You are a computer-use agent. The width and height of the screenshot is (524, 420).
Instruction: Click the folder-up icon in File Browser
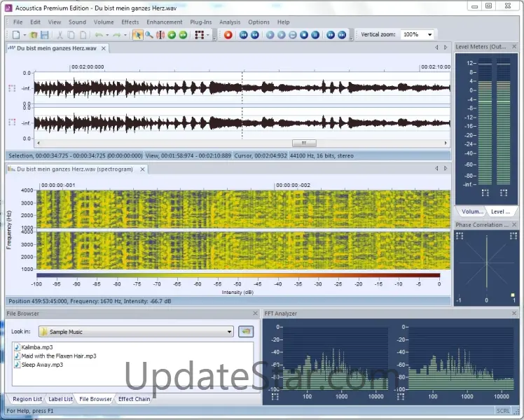coord(246,331)
